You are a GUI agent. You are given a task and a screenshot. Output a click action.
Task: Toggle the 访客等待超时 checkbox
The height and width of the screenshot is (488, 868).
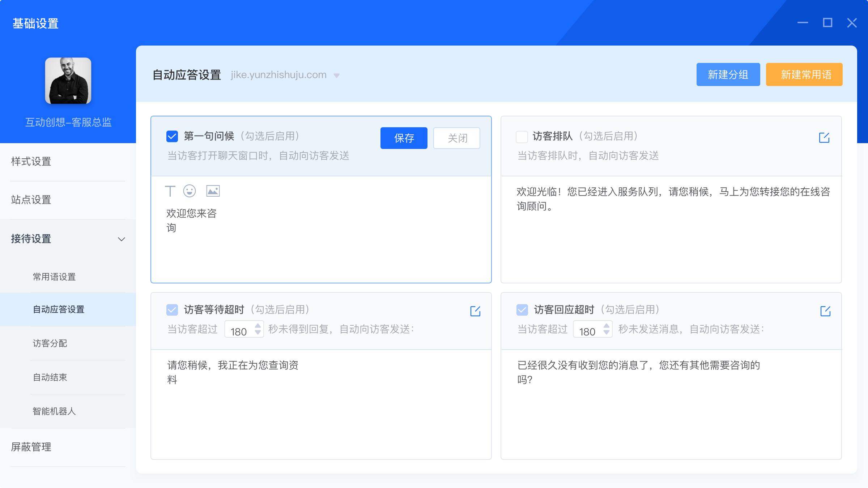click(172, 310)
